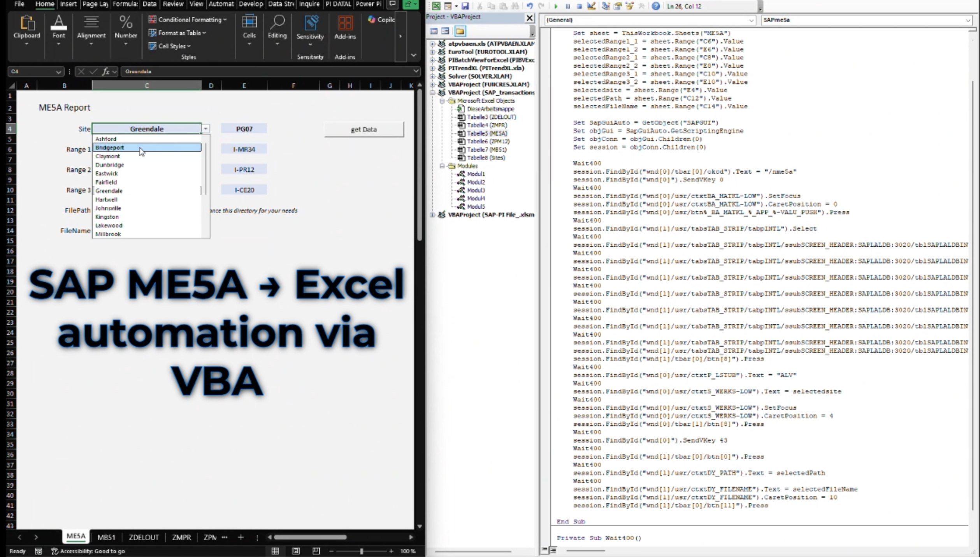Open Clipboard group in Excel ribbon
Viewport: 980px width, 557px height.
tap(26, 31)
